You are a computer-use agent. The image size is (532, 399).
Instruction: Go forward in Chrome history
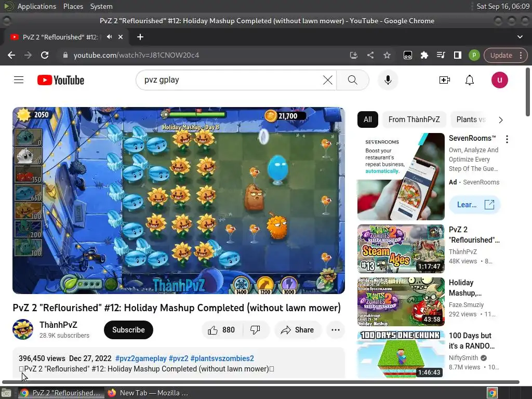click(x=28, y=55)
